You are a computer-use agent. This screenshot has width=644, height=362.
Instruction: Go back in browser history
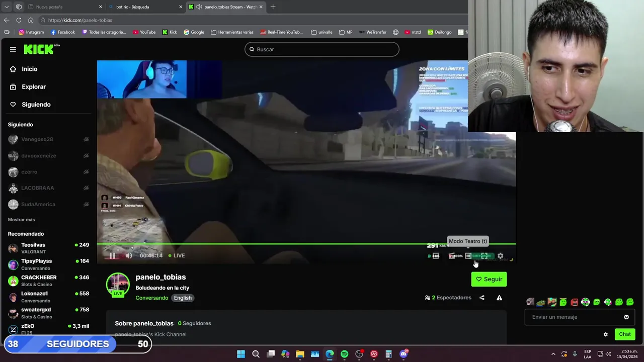7,20
